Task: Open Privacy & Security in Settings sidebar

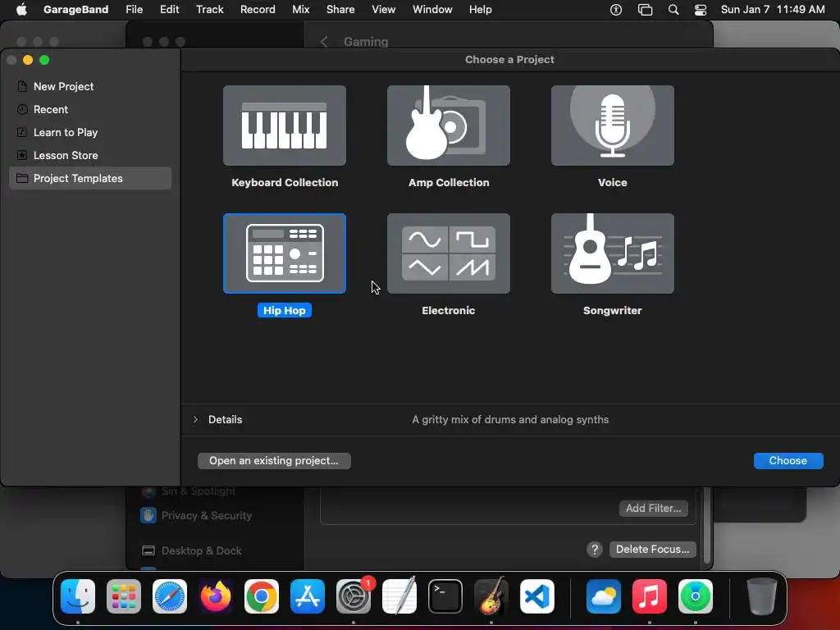Action: pos(197,515)
